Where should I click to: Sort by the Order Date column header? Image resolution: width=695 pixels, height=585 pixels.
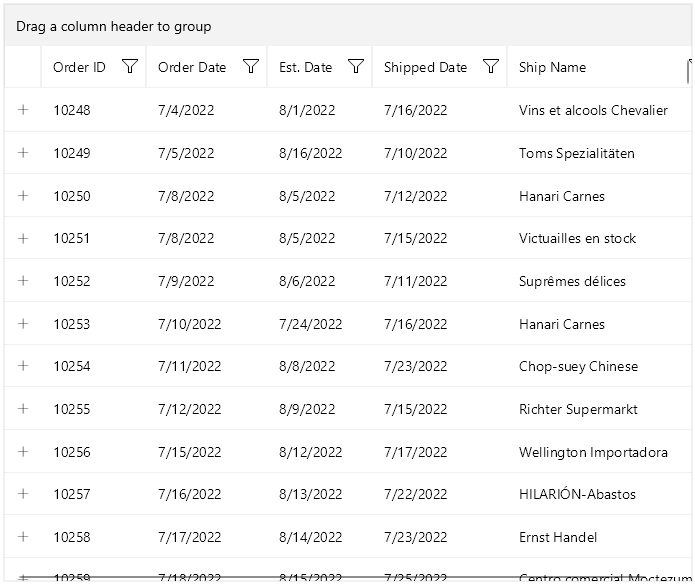(192, 67)
